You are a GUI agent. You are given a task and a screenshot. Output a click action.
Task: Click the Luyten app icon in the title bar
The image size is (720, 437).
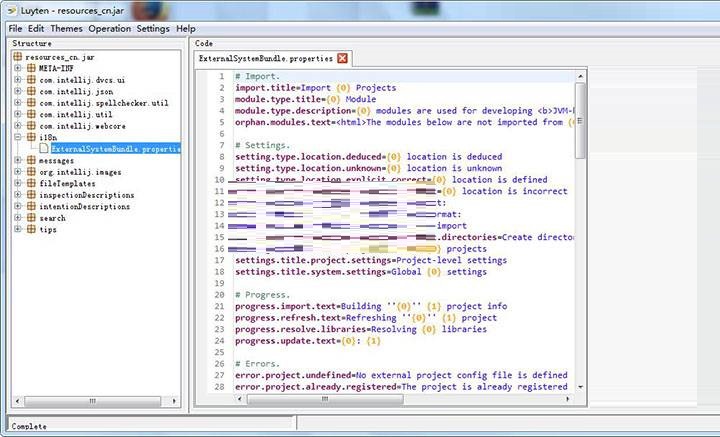click(x=12, y=10)
